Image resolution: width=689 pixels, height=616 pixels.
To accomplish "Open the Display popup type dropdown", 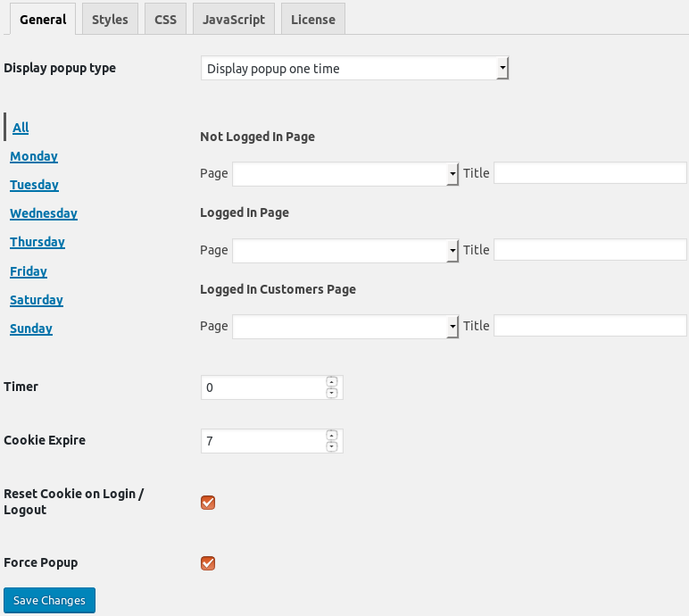I will pos(354,68).
